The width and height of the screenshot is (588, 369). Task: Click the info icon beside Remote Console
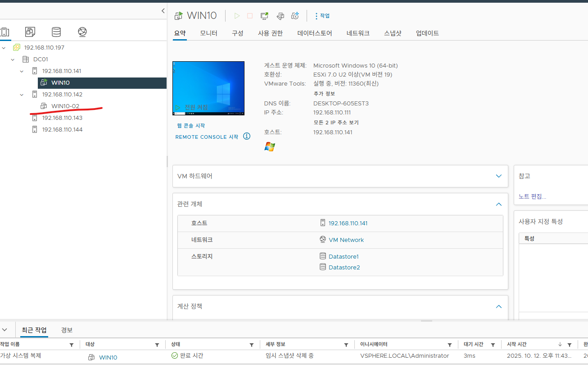[x=247, y=136]
